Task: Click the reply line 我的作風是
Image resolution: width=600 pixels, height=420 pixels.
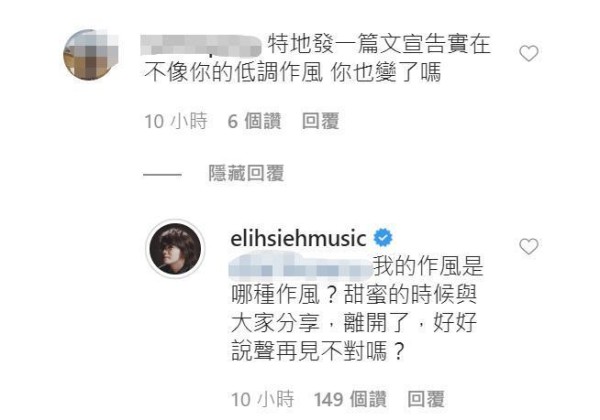Action: click(428, 266)
